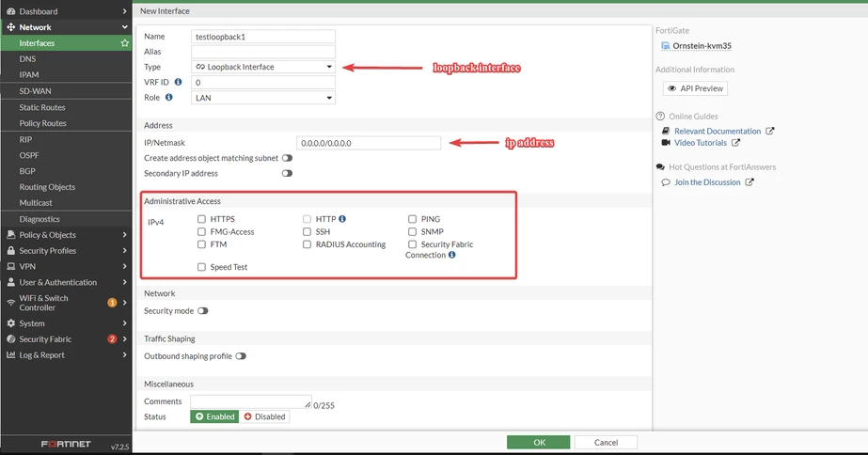This screenshot has height=455, width=868.
Task: Click the User & Authentication person icon
Action: pos(10,282)
